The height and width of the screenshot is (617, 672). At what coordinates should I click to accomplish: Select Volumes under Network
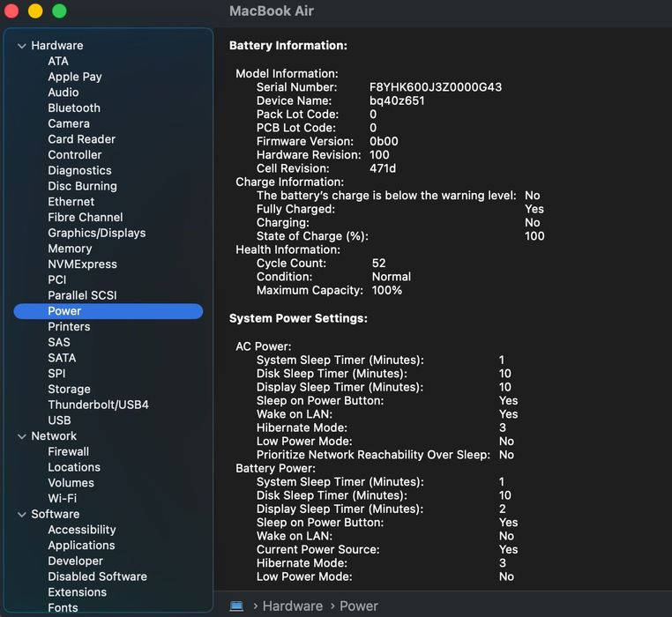pos(71,483)
